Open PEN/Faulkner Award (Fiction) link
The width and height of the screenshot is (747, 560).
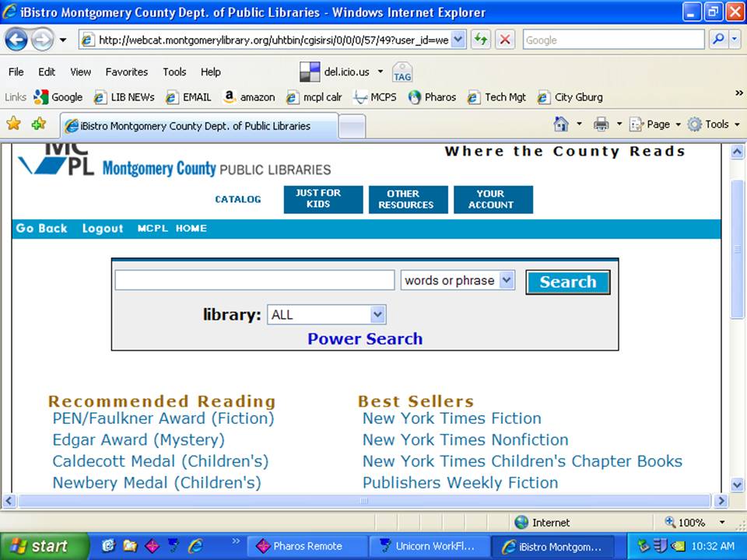pyautogui.click(x=163, y=418)
